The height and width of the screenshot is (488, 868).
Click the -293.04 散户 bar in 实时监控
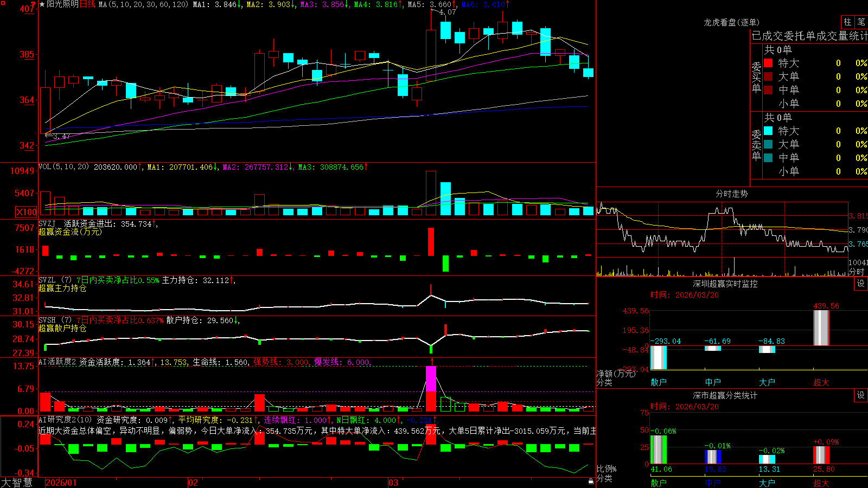[x=659, y=357]
